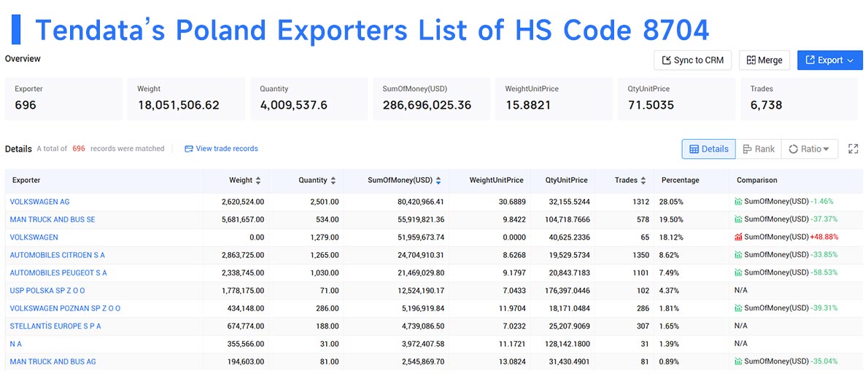Click the chart icon in AUTOMOBILES PEUGEOT row
The image size is (868, 376).
coord(738,273)
